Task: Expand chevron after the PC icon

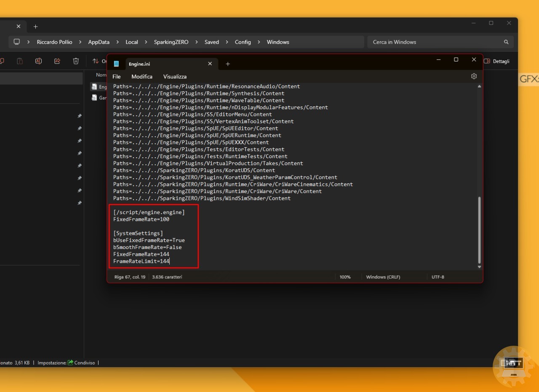Action: pos(29,42)
